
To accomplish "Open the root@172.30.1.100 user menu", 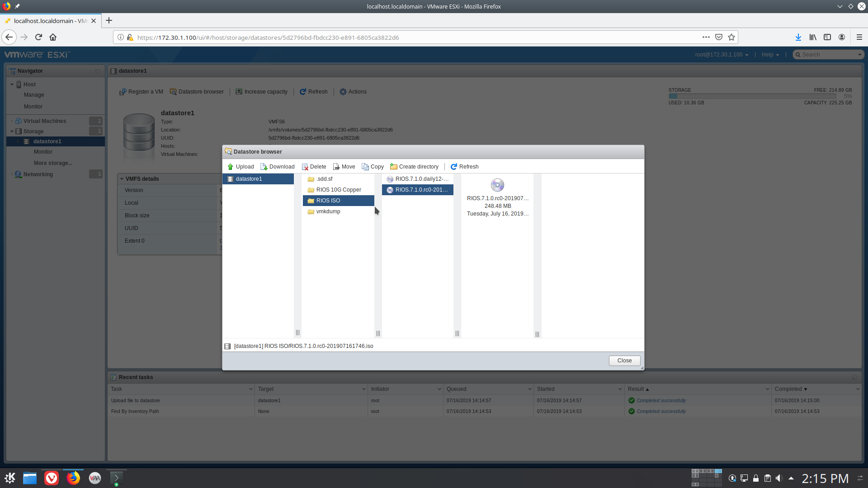I will 722,55.
